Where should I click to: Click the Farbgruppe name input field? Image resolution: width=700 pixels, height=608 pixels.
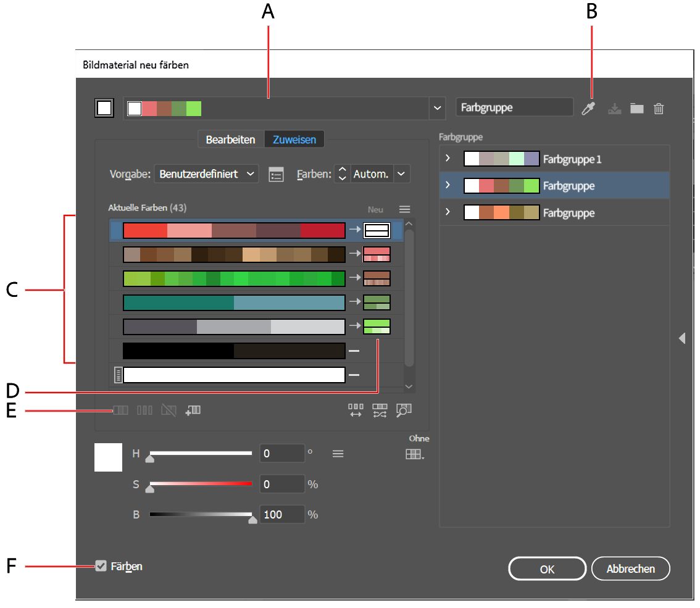(x=514, y=107)
